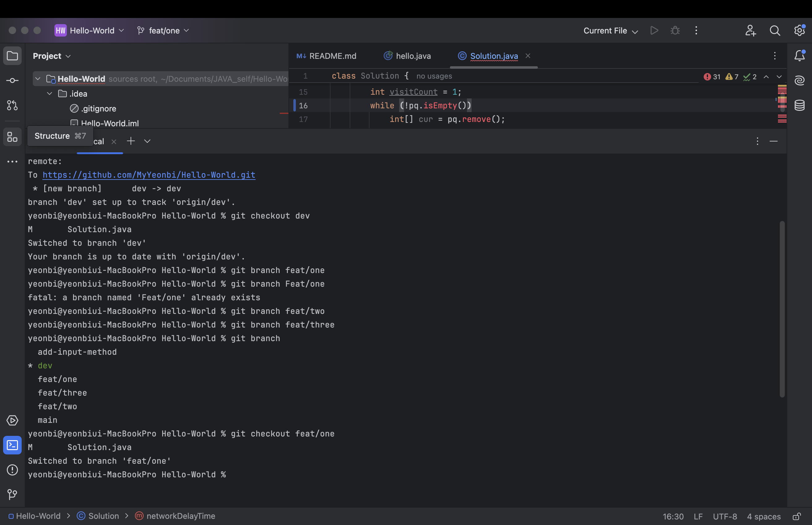Open the Database tool window

[799, 105]
